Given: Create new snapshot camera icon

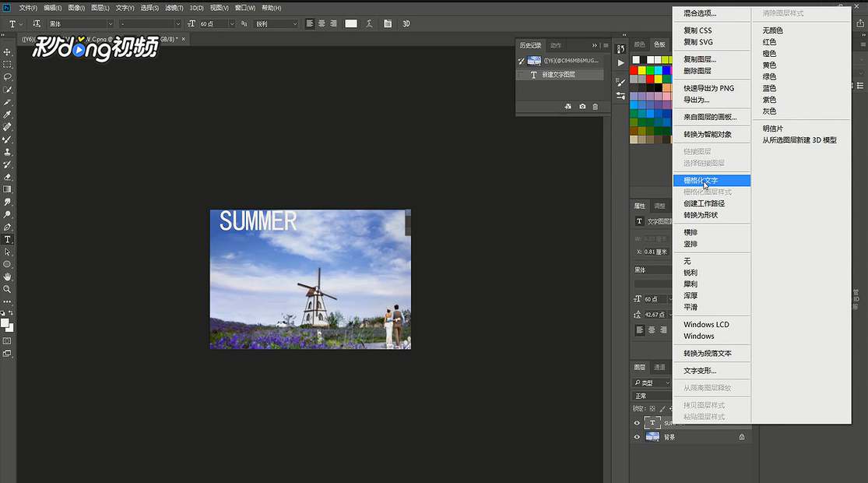Looking at the screenshot, I should (582, 107).
